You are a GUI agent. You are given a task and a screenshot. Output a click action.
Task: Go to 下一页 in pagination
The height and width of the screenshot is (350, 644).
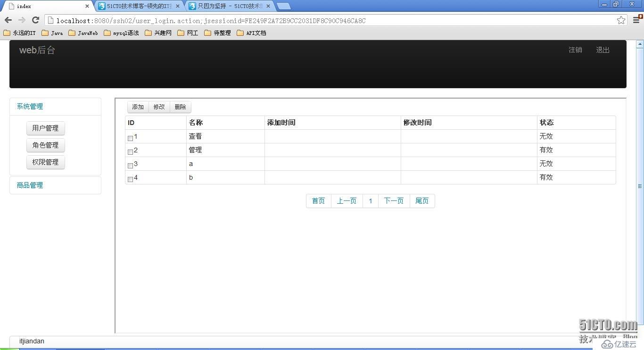coord(394,201)
